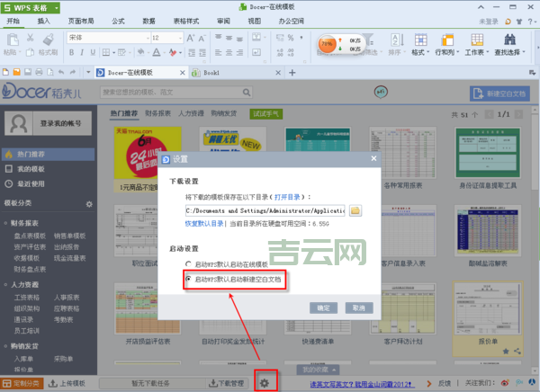Toggle bold formatting

click(x=71, y=52)
